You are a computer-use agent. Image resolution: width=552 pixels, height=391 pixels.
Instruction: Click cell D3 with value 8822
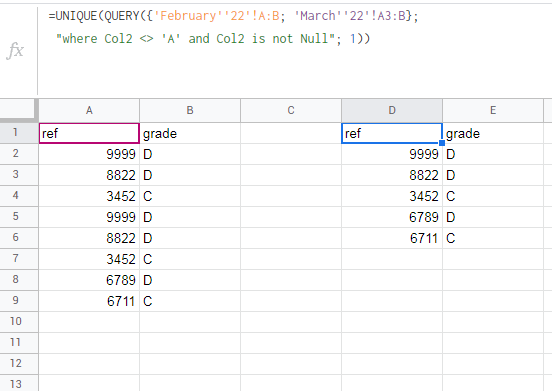coord(392,175)
